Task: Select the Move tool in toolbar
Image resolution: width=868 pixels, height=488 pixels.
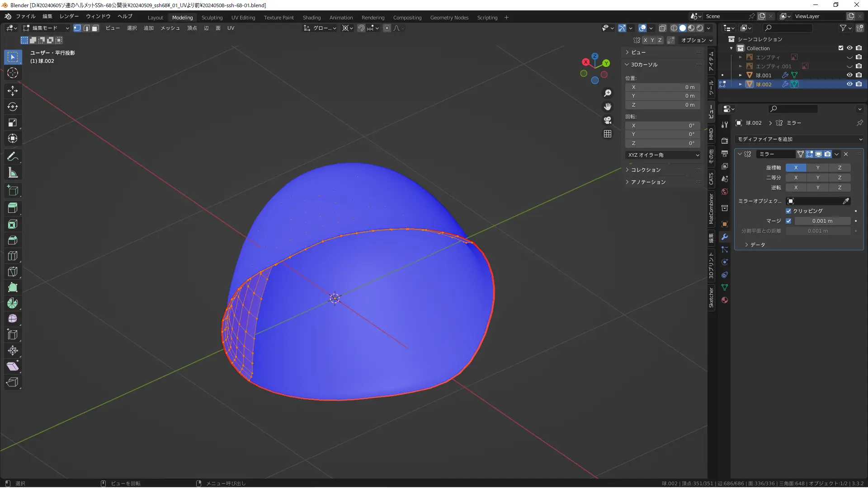Action: 13,91
